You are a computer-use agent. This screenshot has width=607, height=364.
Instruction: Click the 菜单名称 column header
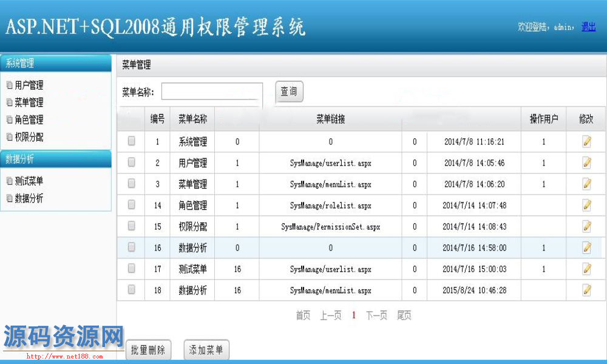coord(192,119)
